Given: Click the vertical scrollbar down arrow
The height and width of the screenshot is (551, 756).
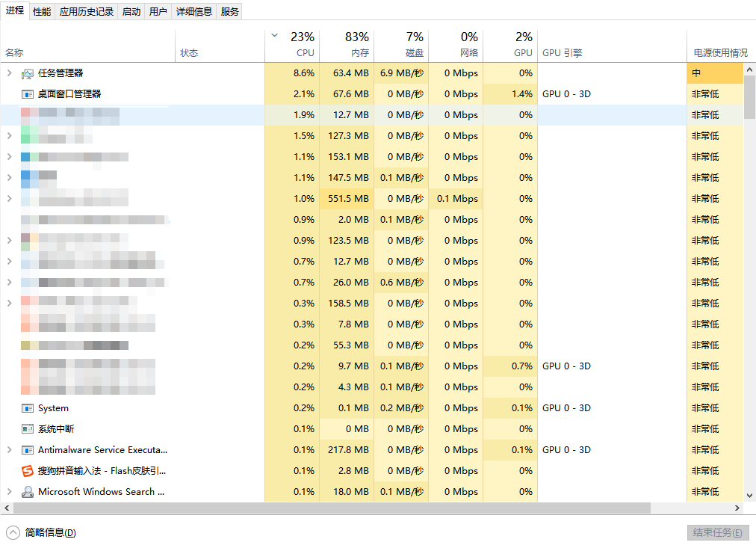Looking at the screenshot, I should [x=750, y=495].
